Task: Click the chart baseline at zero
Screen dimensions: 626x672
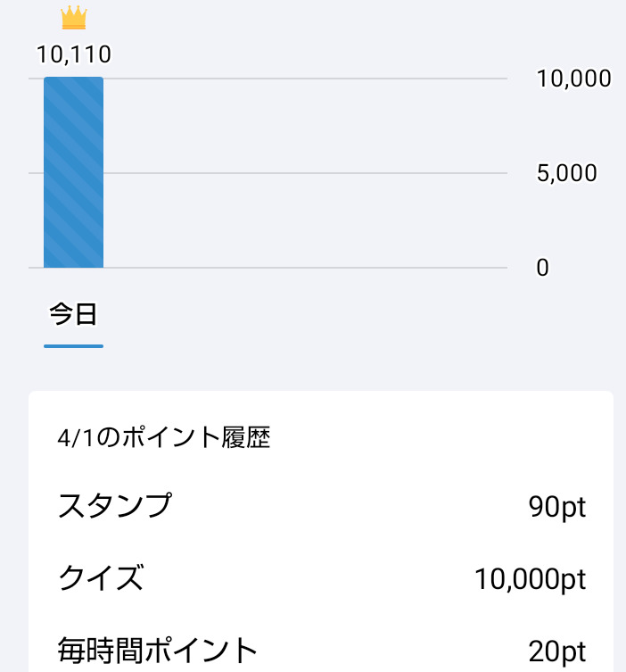Action: (x=303, y=267)
